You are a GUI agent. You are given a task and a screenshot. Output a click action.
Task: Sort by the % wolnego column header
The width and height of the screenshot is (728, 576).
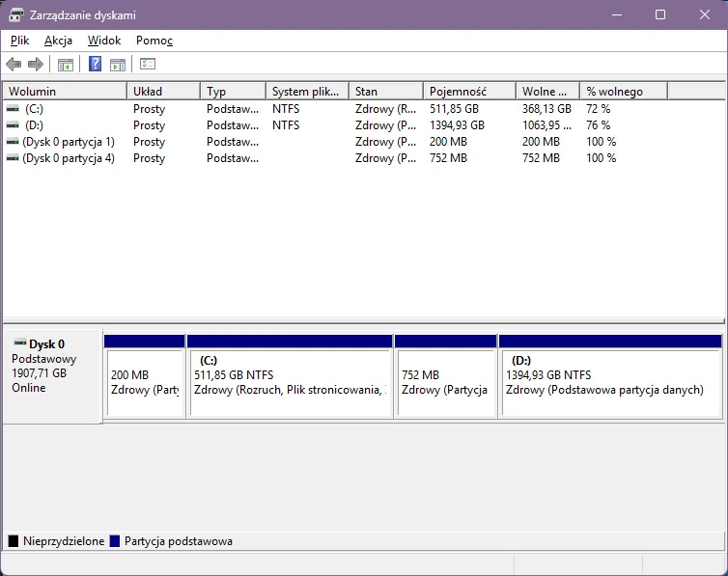[623, 91]
